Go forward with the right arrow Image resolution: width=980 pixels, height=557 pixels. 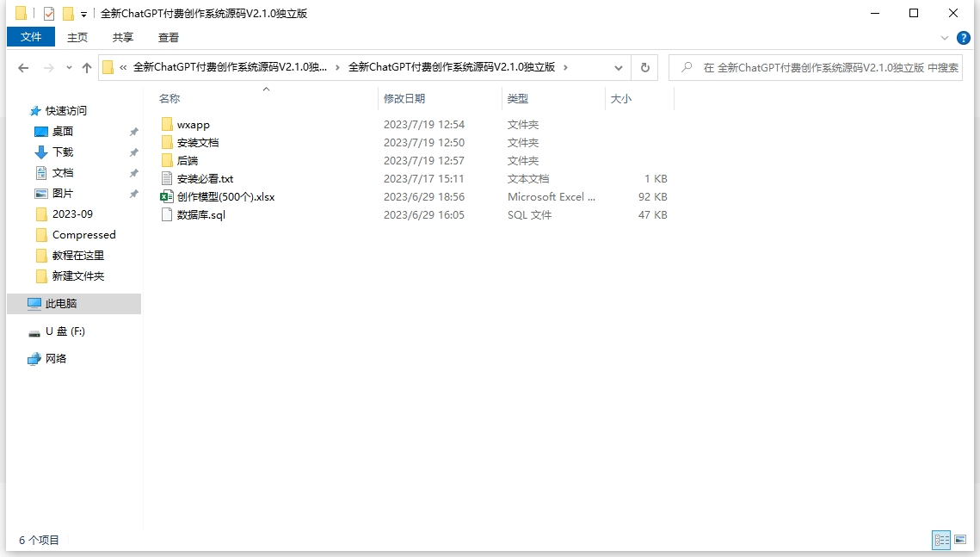(x=49, y=67)
